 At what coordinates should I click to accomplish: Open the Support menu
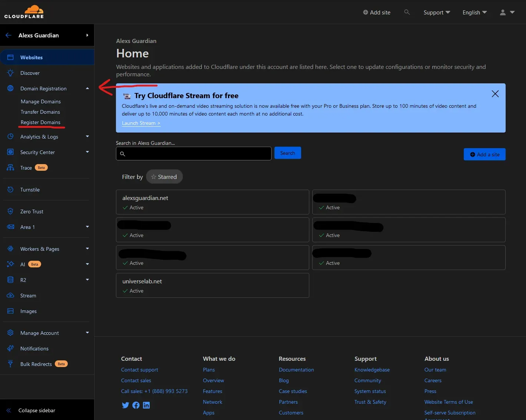pyautogui.click(x=436, y=12)
